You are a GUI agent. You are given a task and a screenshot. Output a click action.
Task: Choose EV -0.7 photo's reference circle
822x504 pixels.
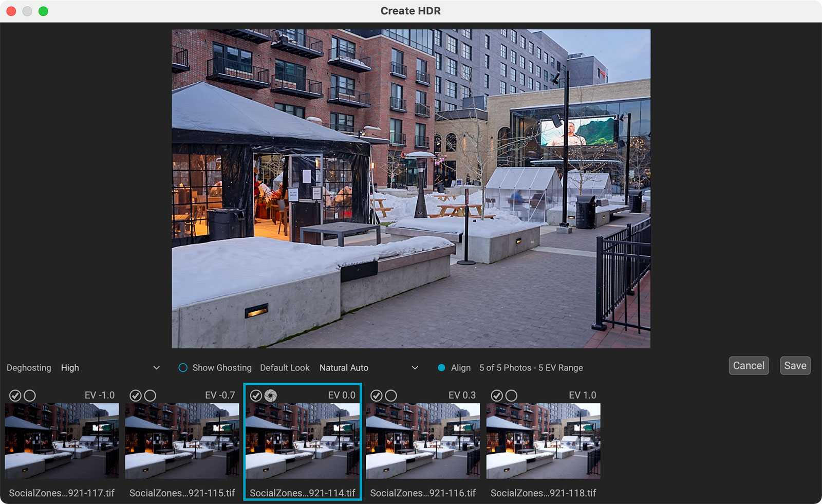(x=150, y=396)
